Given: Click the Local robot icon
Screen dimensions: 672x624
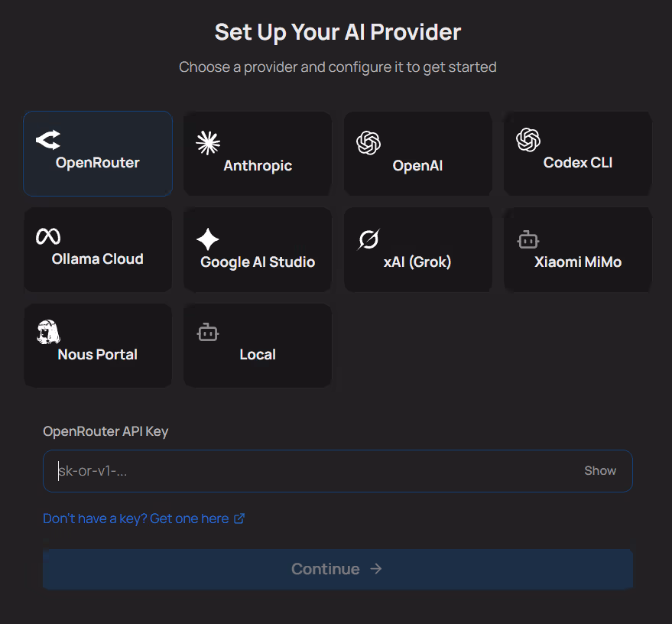Looking at the screenshot, I should click(x=208, y=332).
